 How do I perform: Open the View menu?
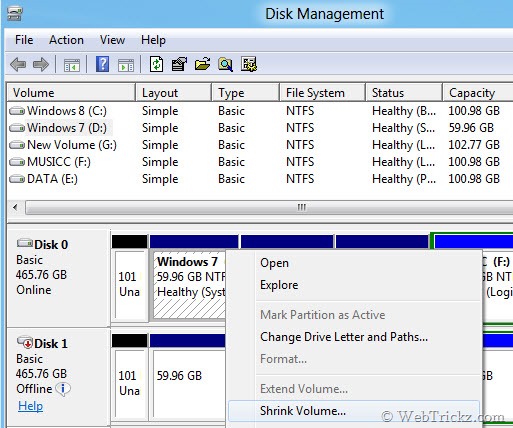[112, 40]
